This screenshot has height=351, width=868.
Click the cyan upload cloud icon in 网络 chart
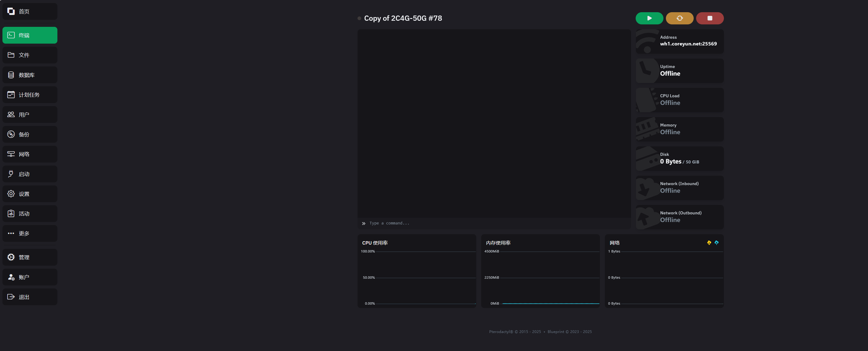pyautogui.click(x=716, y=243)
